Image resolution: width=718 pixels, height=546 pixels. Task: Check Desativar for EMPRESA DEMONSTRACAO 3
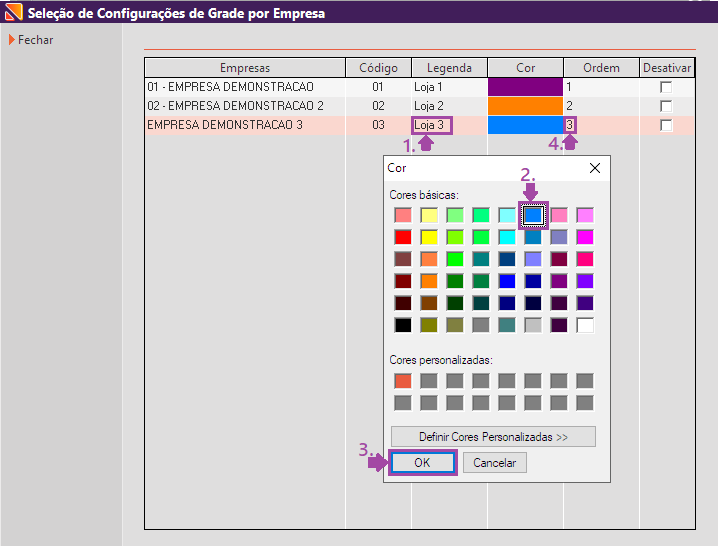pos(666,125)
